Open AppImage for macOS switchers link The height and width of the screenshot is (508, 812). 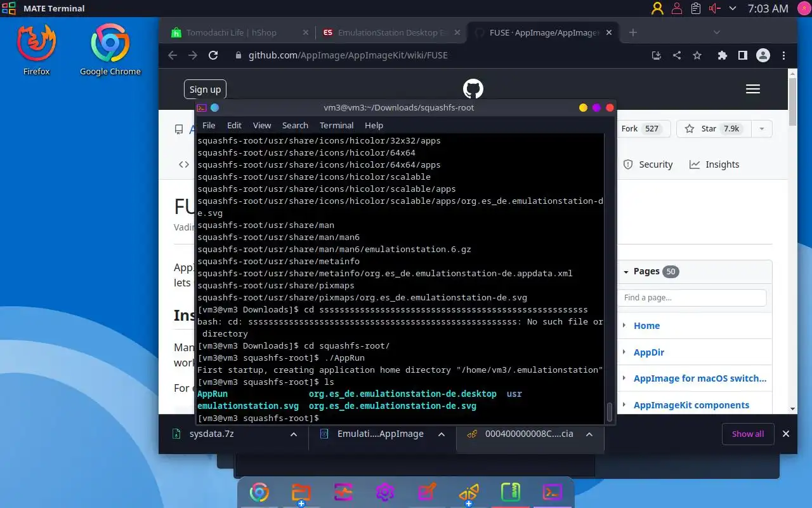[x=700, y=378]
